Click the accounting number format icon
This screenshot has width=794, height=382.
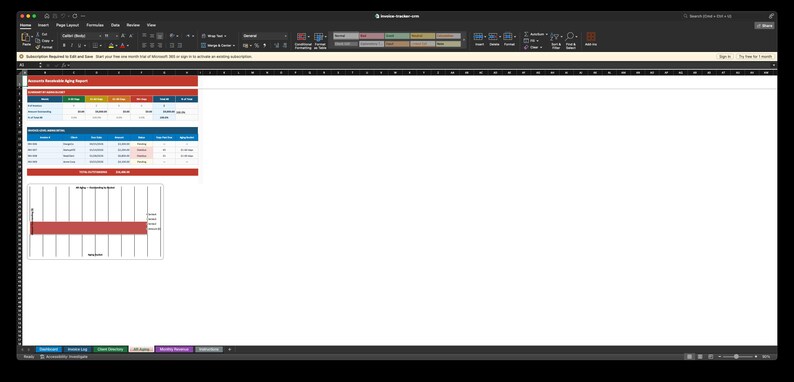click(245, 46)
